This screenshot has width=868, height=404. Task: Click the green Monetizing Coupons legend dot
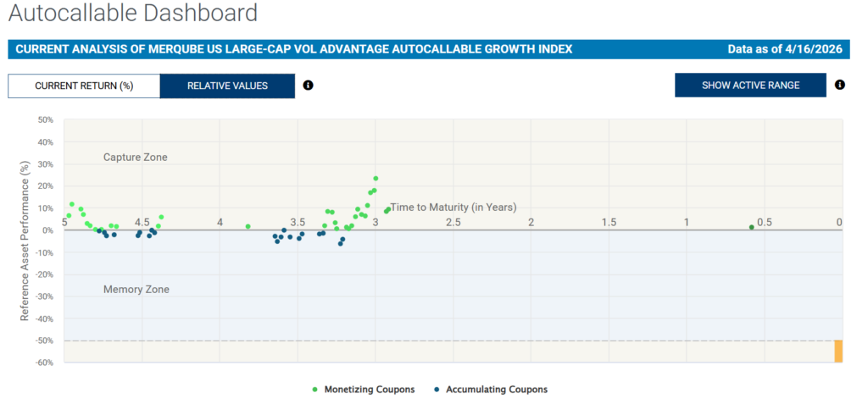click(315, 390)
